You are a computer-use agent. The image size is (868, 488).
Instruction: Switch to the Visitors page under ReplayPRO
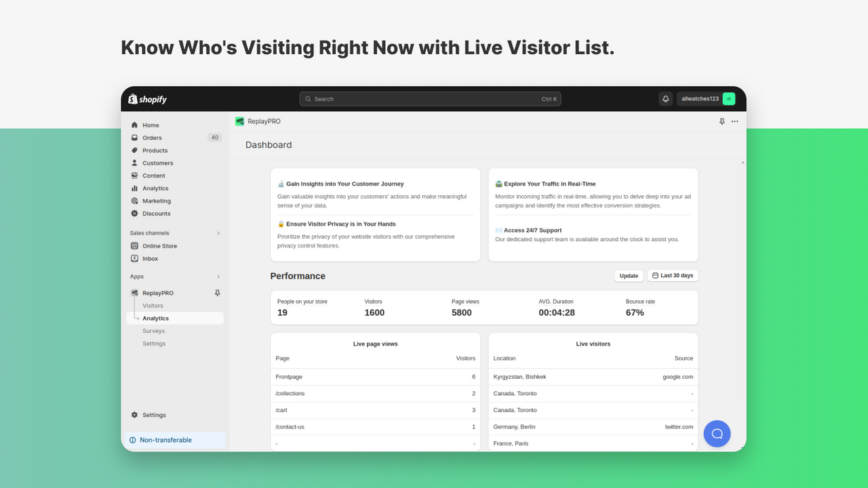(153, 305)
